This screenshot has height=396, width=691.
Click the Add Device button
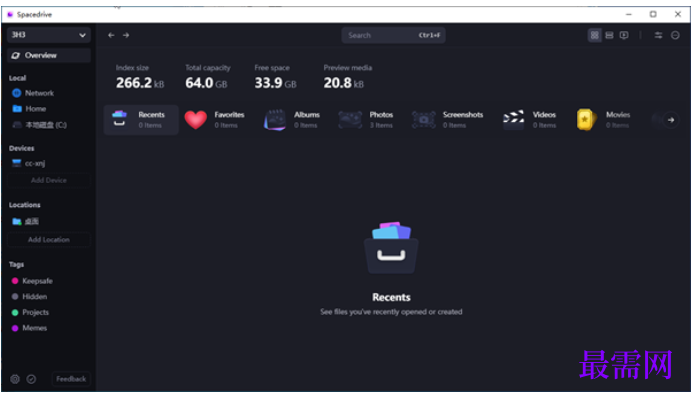(x=48, y=180)
